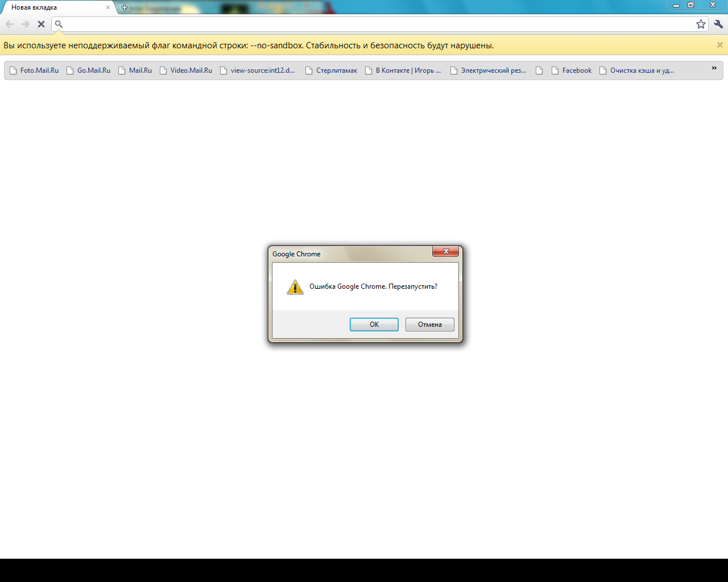
Task: Bookmark this page with the star icon
Action: pyautogui.click(x=701, y=24)
